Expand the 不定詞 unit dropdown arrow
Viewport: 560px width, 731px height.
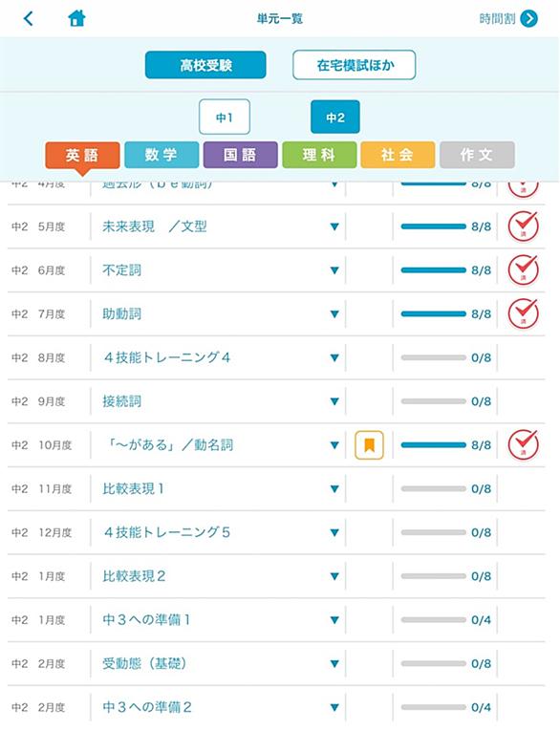334,270
